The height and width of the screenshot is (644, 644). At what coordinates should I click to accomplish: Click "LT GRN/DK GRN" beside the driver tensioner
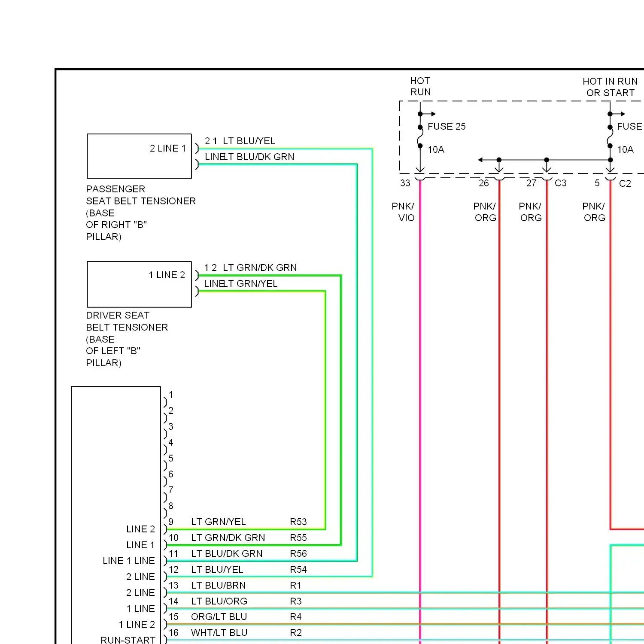click(x=260, y=267)
